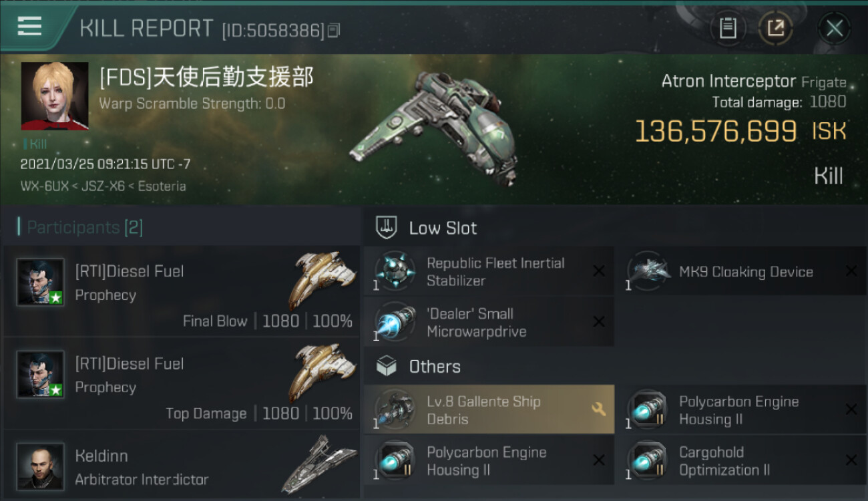This screenshot has height=501, width=868.
Task: Select Keldinn participant portrait
Action: [x=40, y=466]
